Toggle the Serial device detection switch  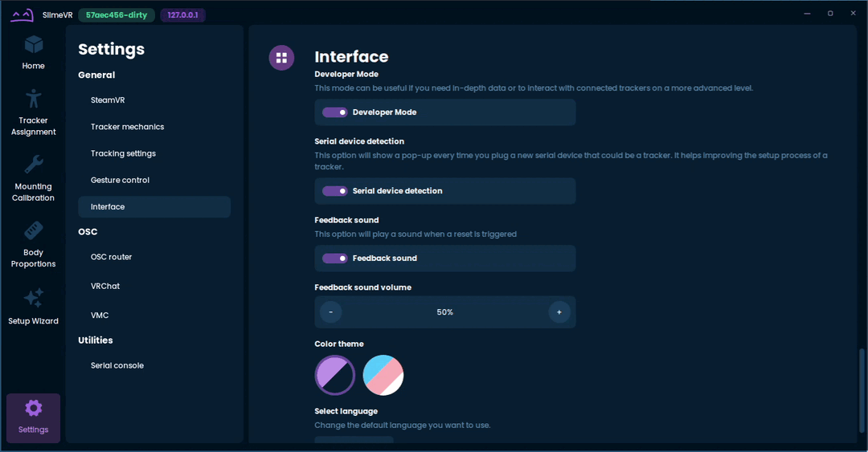pyautogui.click(x=335, y=191)
